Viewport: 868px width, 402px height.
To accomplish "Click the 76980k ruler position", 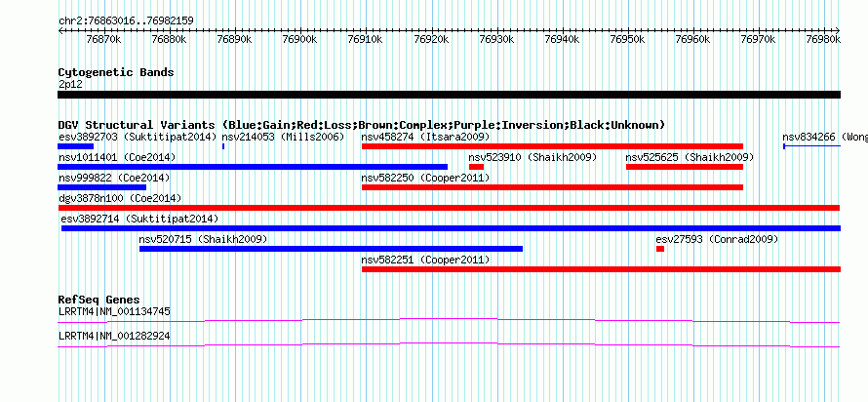I will click(x=824, y=39).
